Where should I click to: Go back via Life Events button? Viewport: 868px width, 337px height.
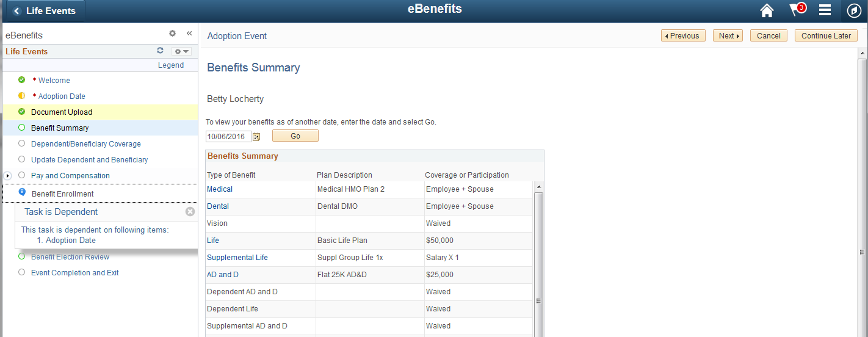coord(46,11)
